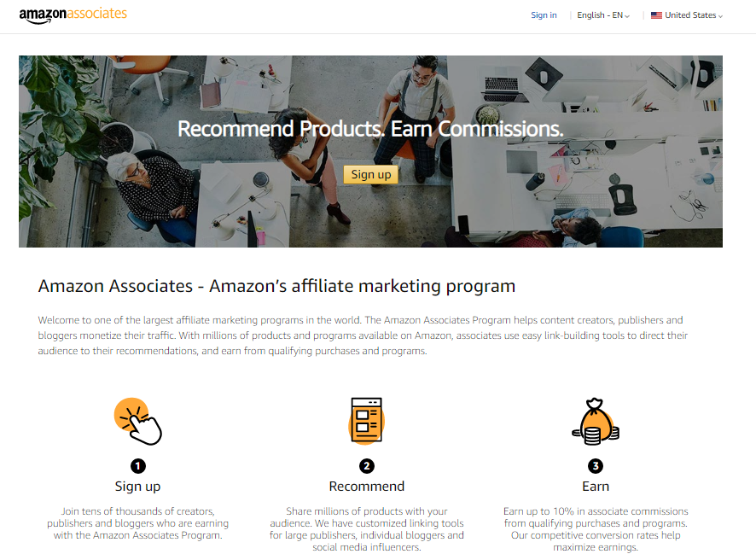Viewport: 756px width, 554px height.
Task: Select the Earn step heading
Action: 596,486
